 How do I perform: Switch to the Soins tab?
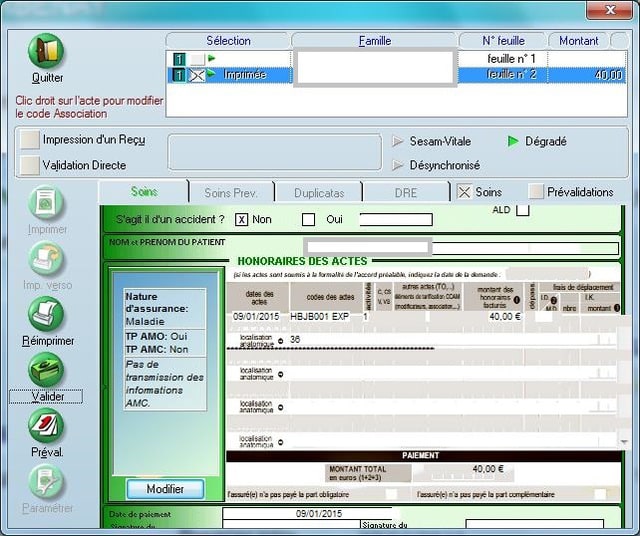144,192
